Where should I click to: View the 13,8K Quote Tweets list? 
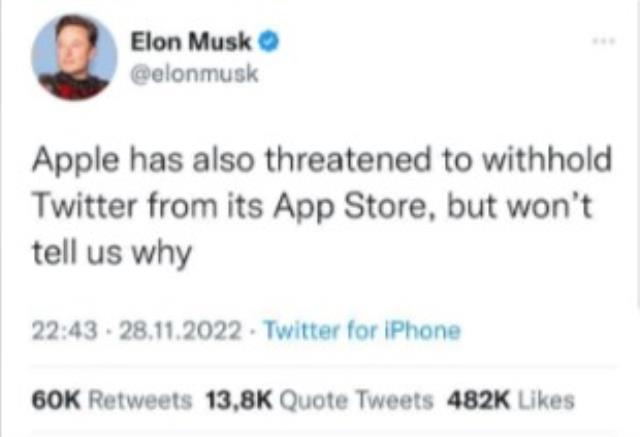point(319,400)
